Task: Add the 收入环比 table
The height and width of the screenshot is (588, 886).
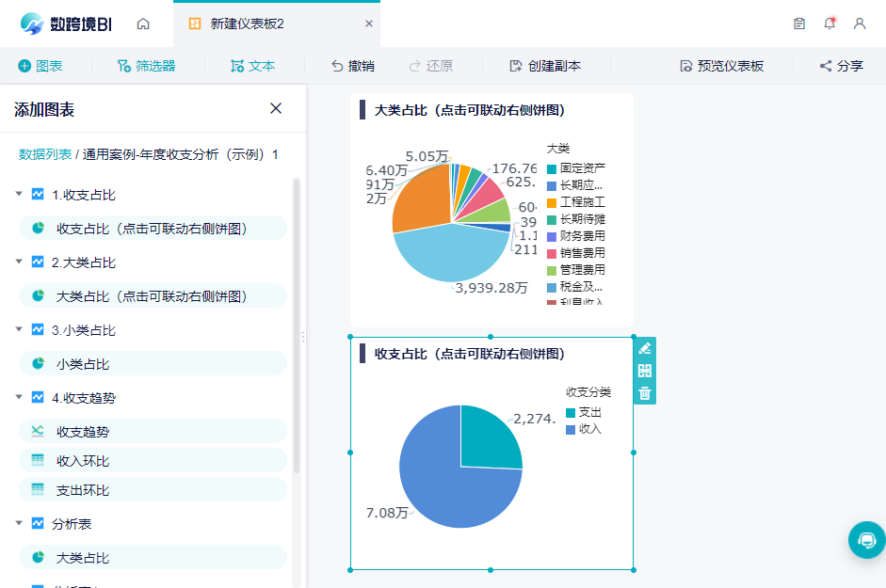Action: [x=153, y=460]
